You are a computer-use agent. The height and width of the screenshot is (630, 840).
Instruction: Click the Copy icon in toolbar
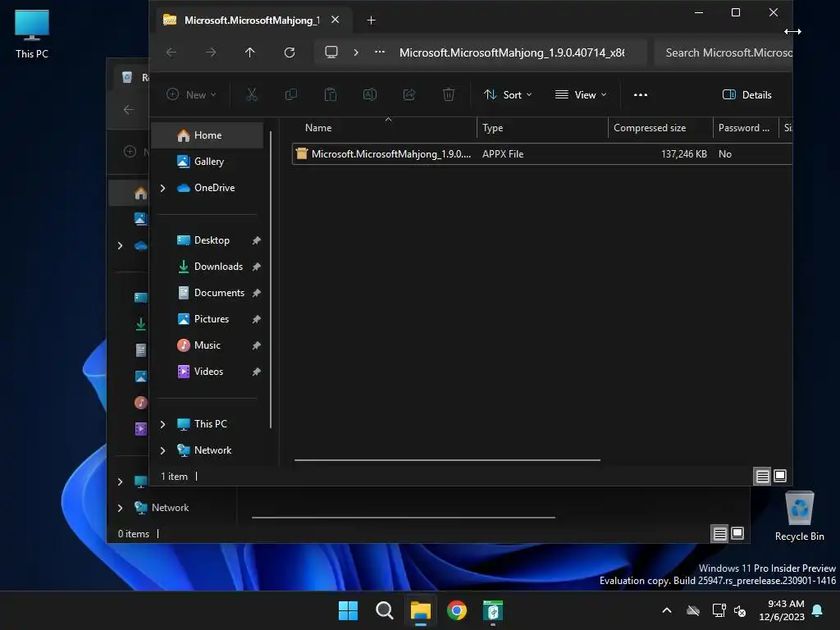pyautogui.click(x=291, y=95)
